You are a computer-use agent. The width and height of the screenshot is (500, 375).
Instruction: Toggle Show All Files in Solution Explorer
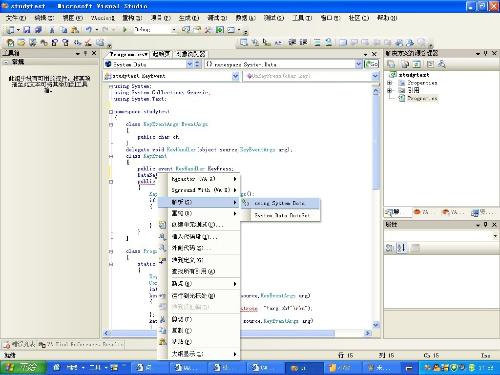(405, 64)
